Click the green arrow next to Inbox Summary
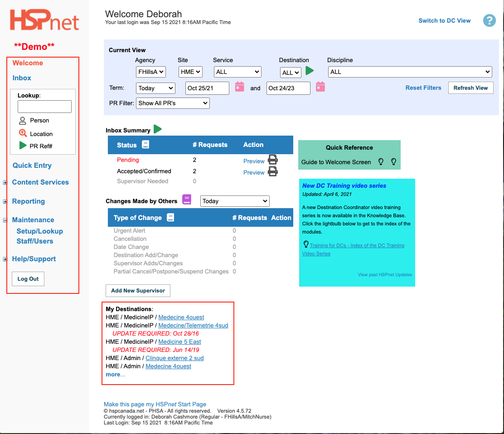Viewport: 504px width, 434px height. click(158, 129)
